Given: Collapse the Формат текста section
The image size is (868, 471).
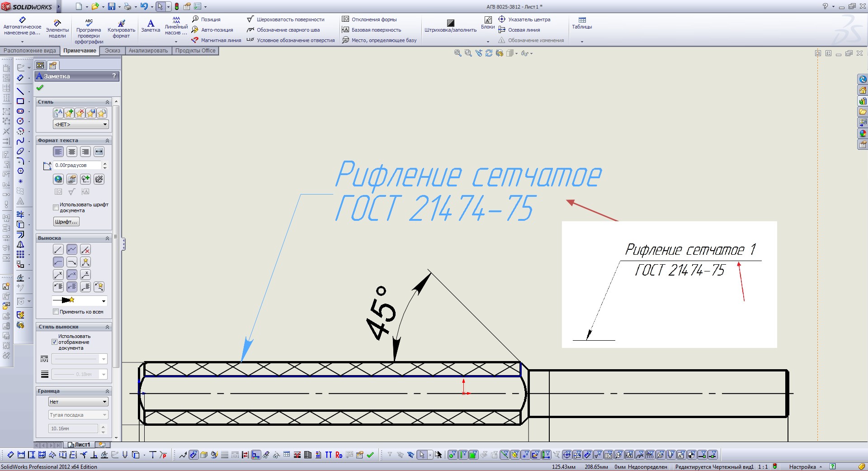Looking at the screenshot, I should [x=108, y=140].
